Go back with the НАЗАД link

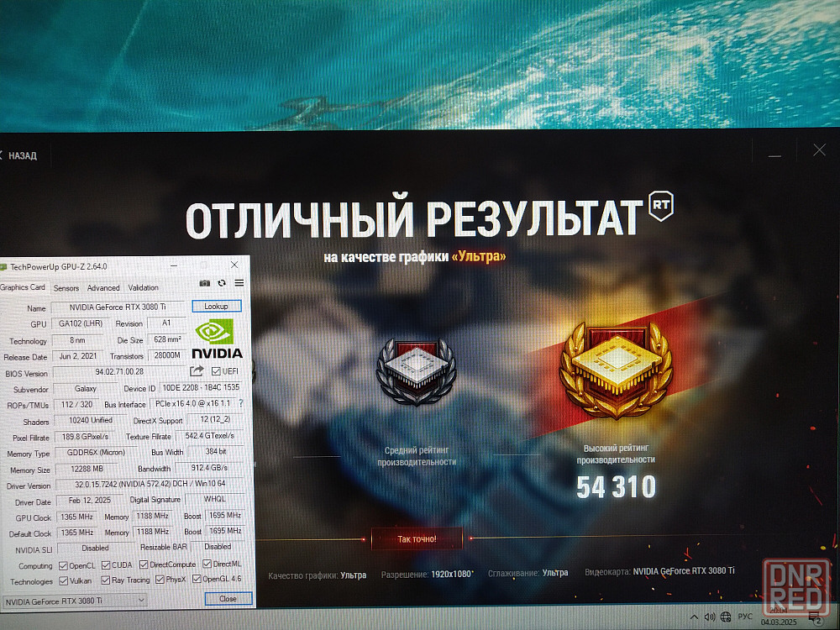(19, 156)
